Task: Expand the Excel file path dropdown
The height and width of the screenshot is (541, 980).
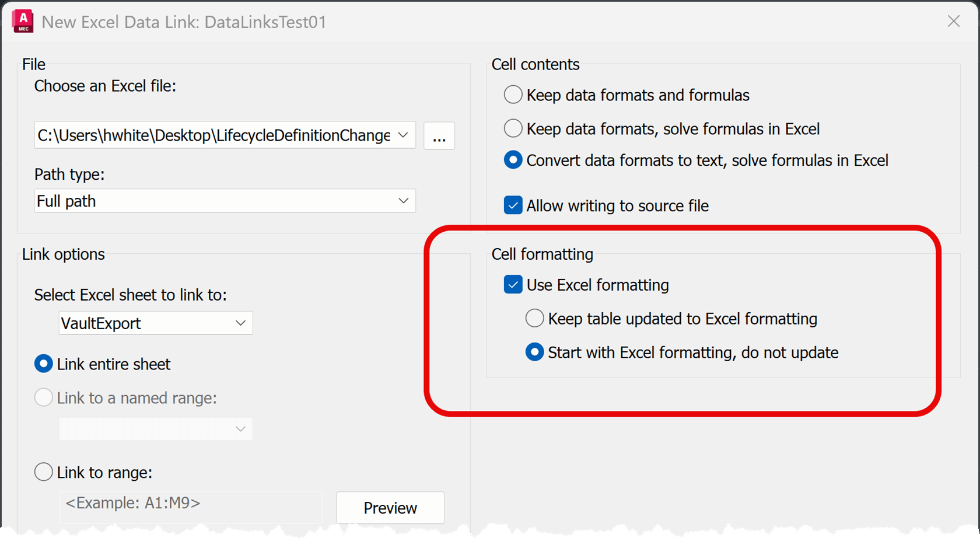Action: [x=403, y=135]
